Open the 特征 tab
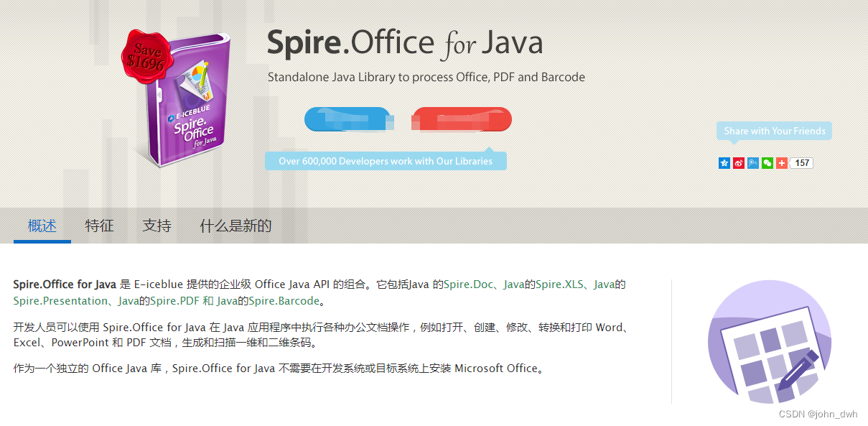Screen dimensions: 868x426 (x=100, y=225)
